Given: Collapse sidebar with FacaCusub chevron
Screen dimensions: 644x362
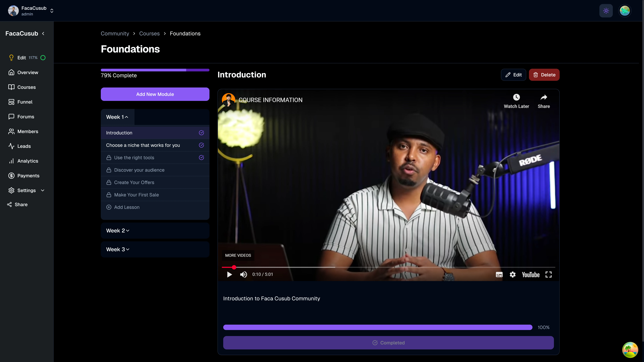Looking at the screenshot, I should 43,34.
